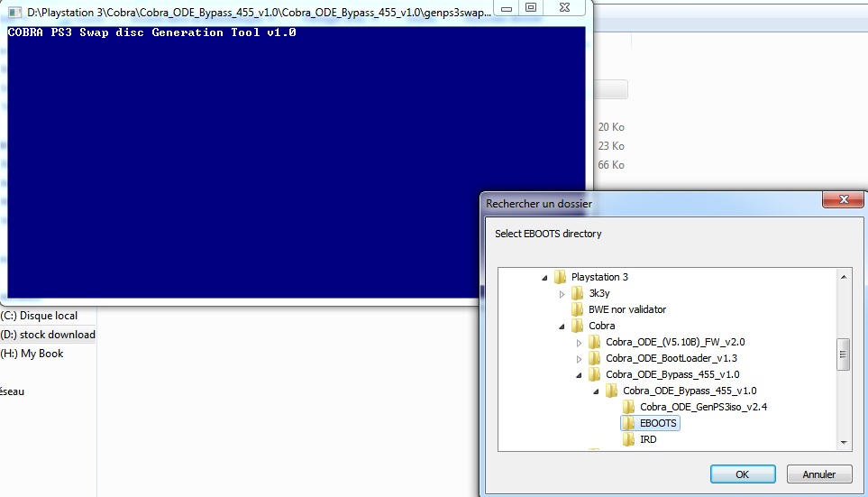
Task: Confirm folder selection with OK
Action: [742, 474]
